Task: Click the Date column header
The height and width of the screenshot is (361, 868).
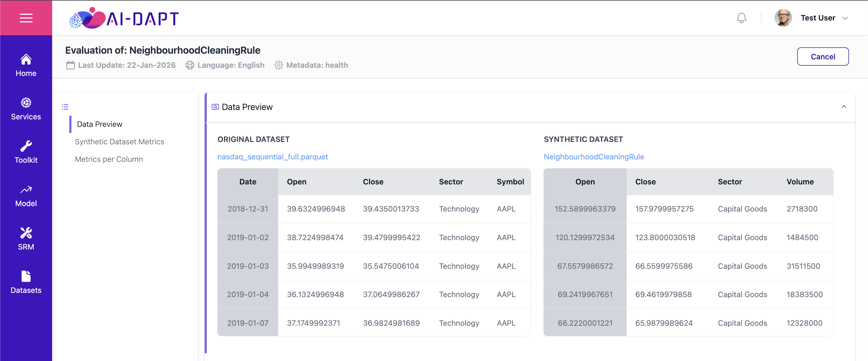Action: 248,181
